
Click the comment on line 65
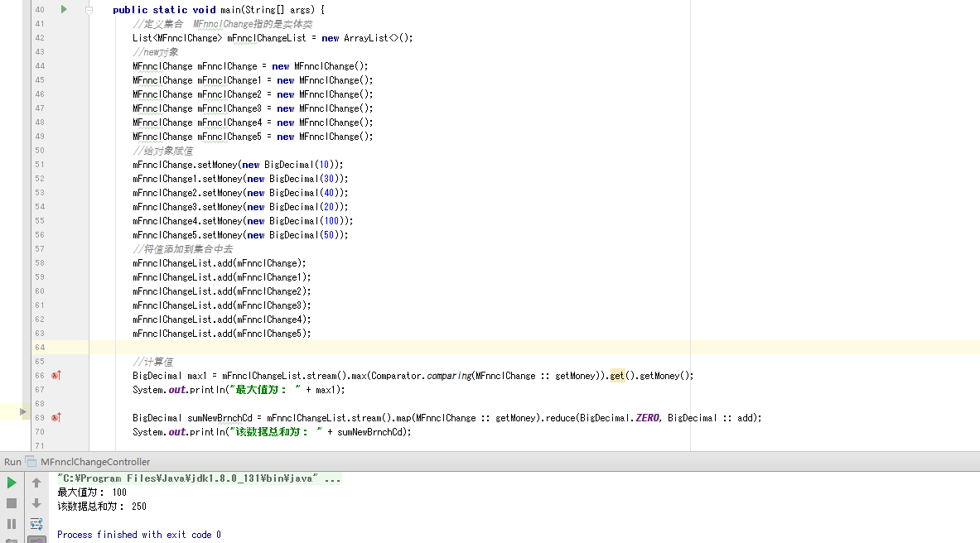coord(153,362)
